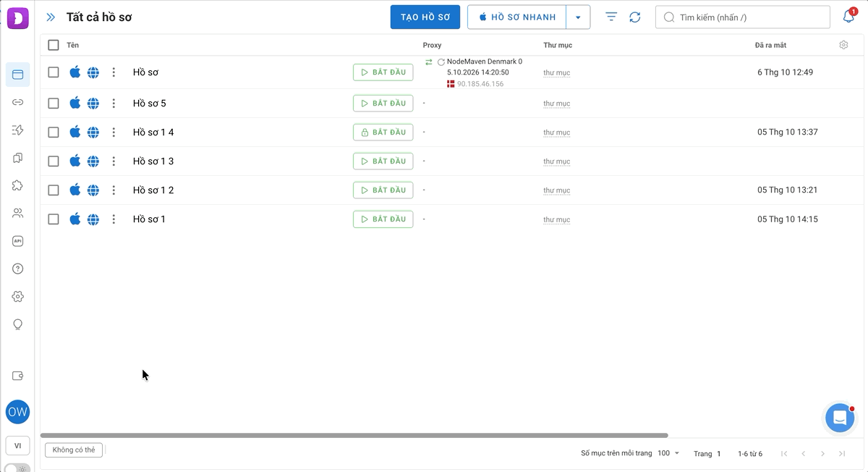Expand the sidebar with the double chevron
Viewport: 868px width, 472px height.
tap(51, 17)
